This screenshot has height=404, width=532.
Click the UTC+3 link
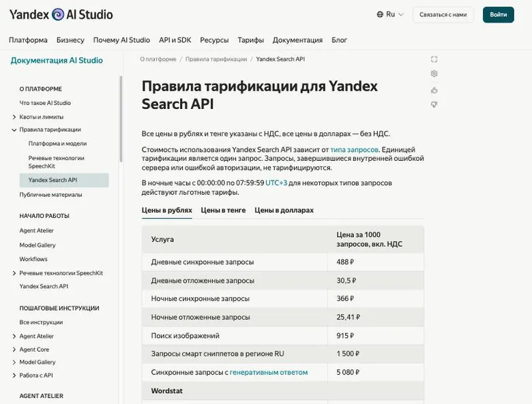click(276, 183)
